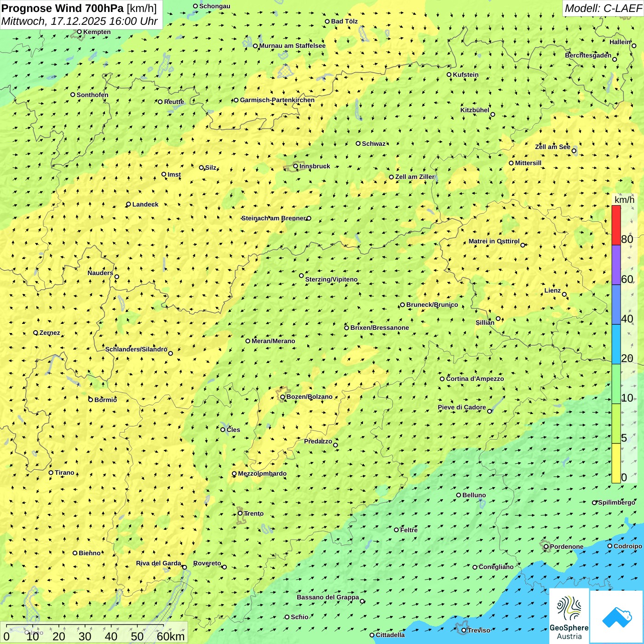
Task: Click the 'Reutte' label
Action: coord(174,102)
